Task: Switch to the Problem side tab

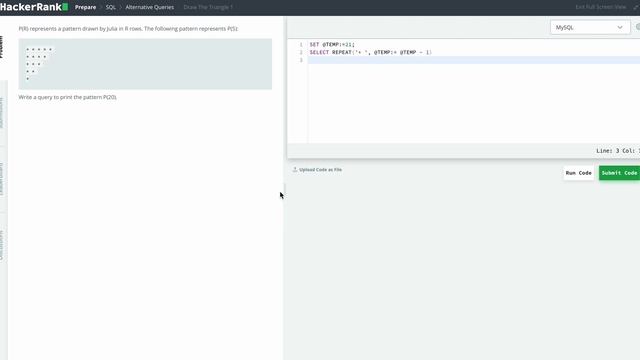Action: (1, 47)
